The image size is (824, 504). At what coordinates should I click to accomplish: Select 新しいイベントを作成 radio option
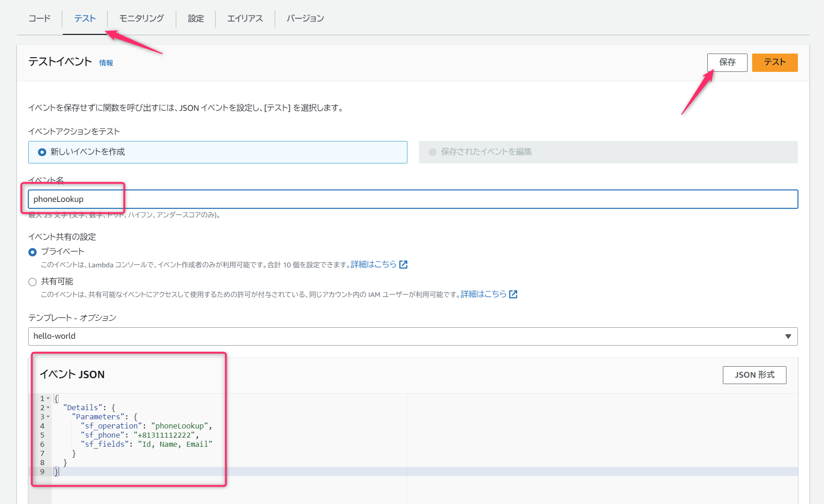point(218,152)
